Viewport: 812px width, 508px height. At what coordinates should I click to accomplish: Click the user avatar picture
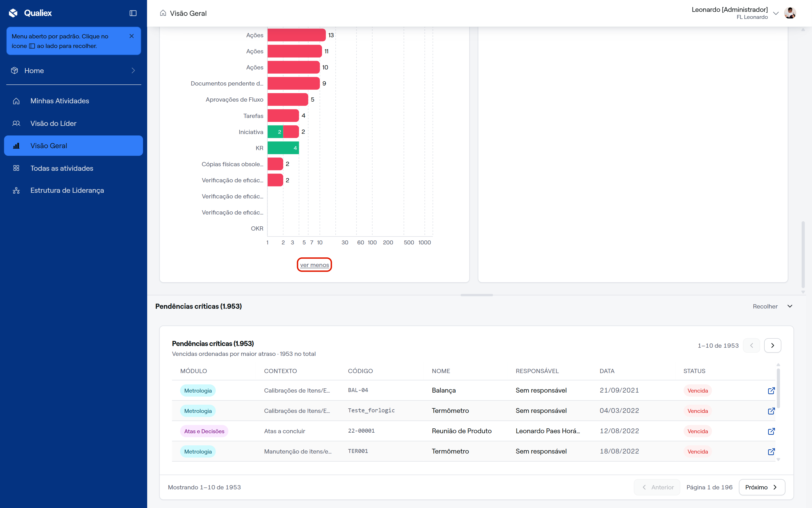point(790,13)
